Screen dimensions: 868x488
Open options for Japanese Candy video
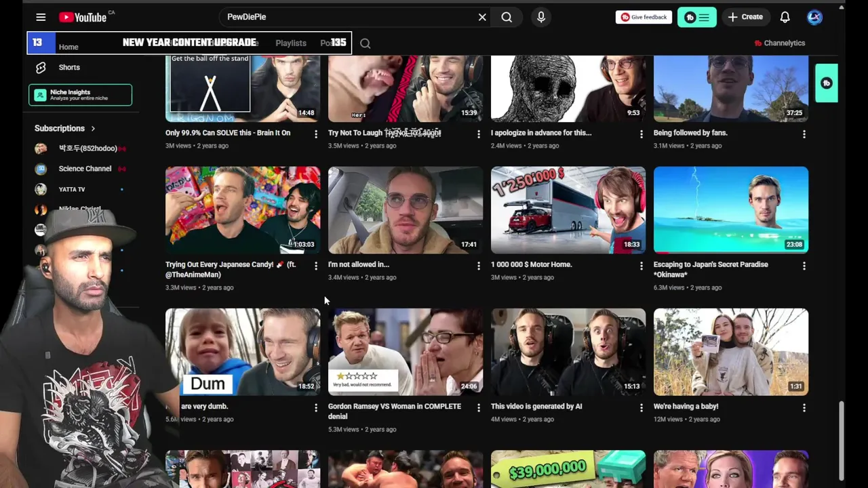click(x=316, y=266)
